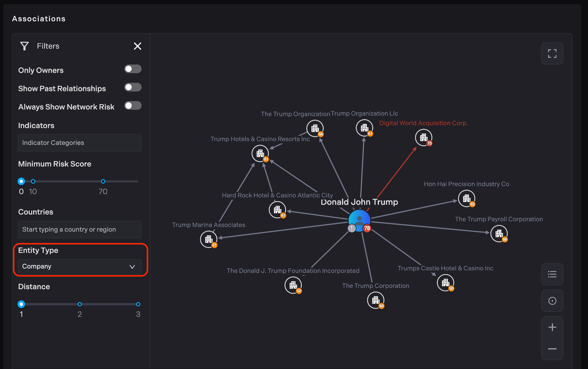Enable the Only Owners toggle

133,69
